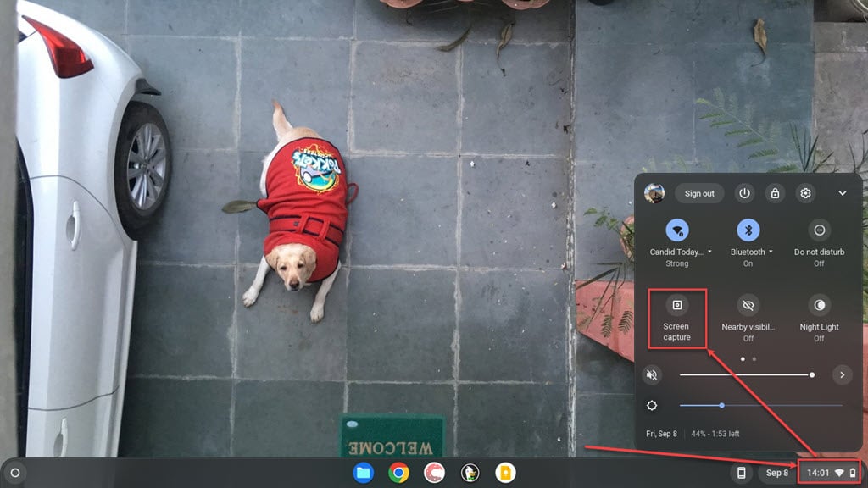Click the power icon to shut down
Screen dimensions: 868x488
(x=743, y=193)
